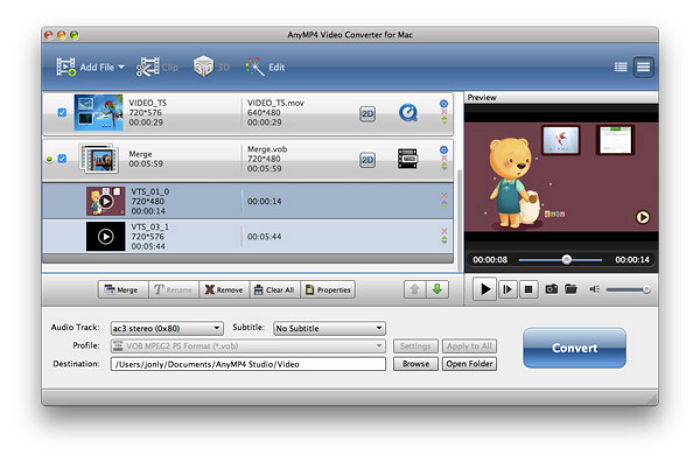
Task: Click the QuickTime format icon for VIDEO_TS
Action: tap(407, 114)
